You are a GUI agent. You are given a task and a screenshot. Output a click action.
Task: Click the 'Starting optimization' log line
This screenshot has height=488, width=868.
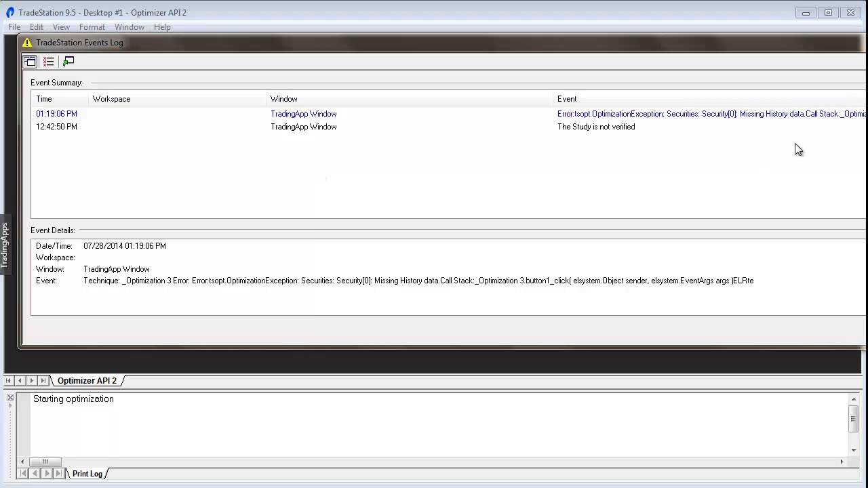click(73, 399)
